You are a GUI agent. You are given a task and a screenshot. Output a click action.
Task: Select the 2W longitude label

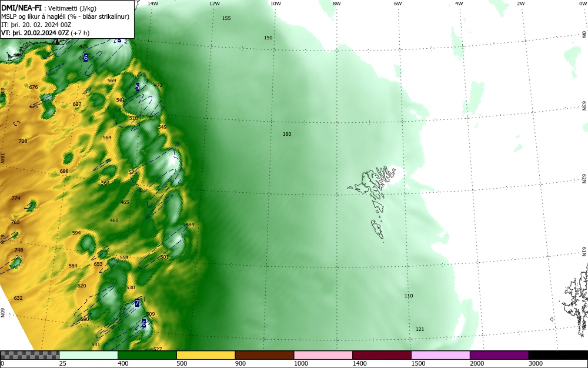(x=520, y=4)
